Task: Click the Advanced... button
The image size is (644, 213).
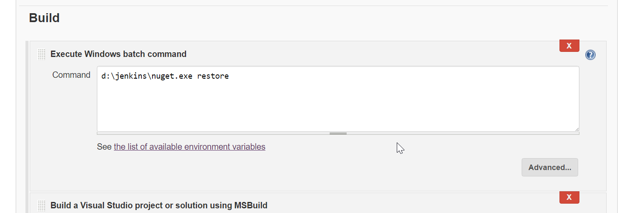Action: pos(550,168)
